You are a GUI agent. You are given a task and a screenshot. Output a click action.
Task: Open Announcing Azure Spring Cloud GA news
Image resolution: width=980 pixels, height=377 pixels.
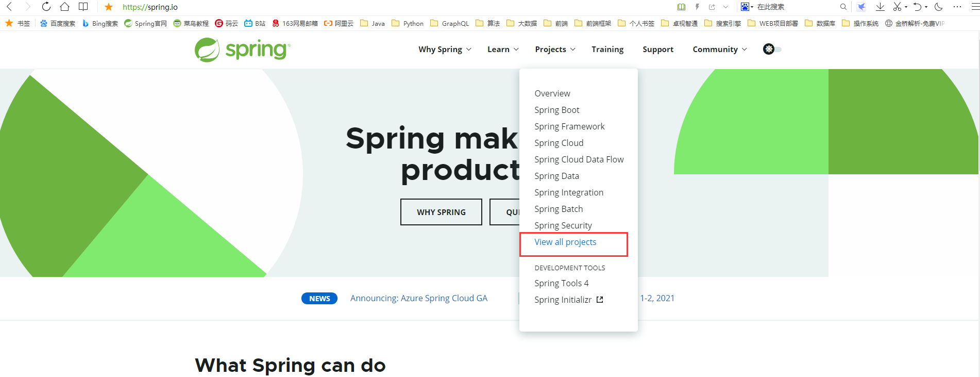(419, 298)
